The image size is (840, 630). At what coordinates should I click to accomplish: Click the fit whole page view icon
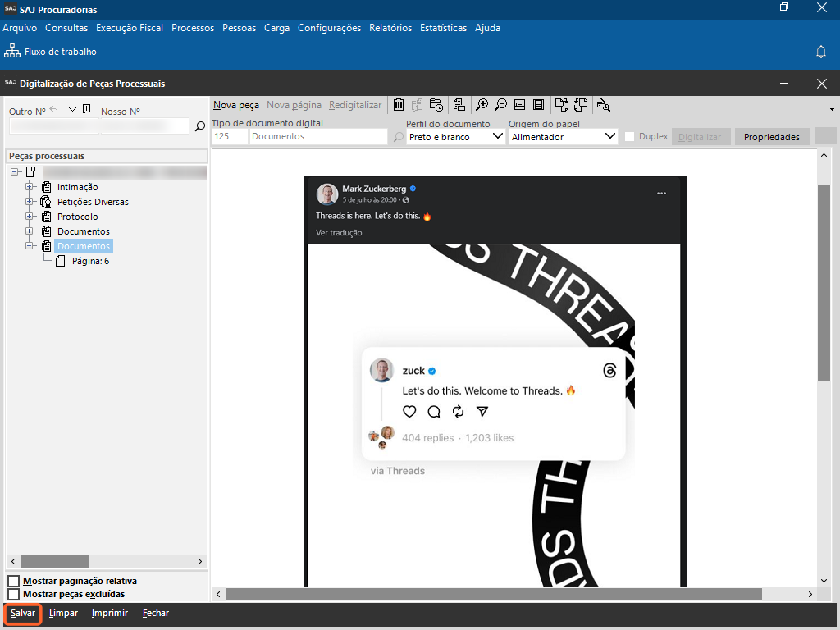pos(538,105)
